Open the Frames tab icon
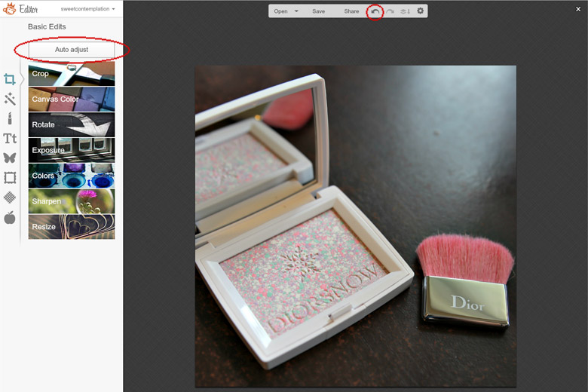This screenshot has width=588, height=392. (10, 177)
